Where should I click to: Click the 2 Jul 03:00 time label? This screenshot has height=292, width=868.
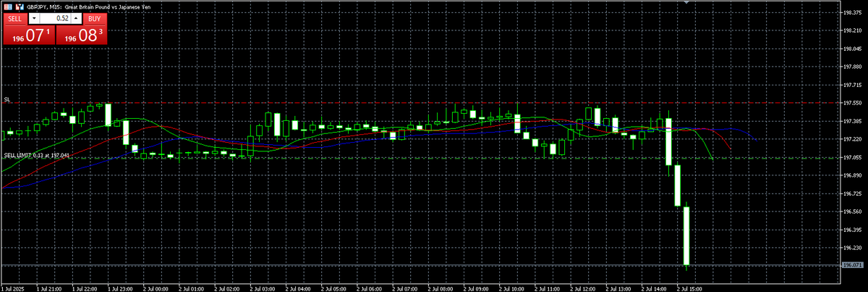click(263, 288)
